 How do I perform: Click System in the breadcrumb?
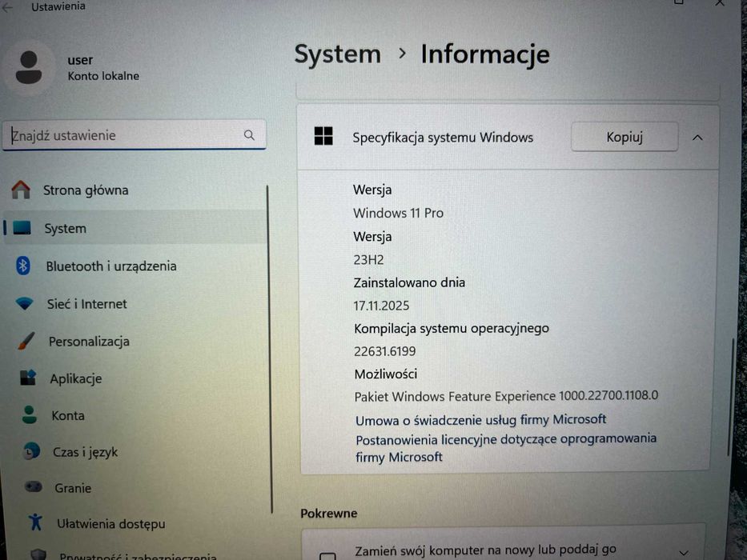[x=337, y=54]
